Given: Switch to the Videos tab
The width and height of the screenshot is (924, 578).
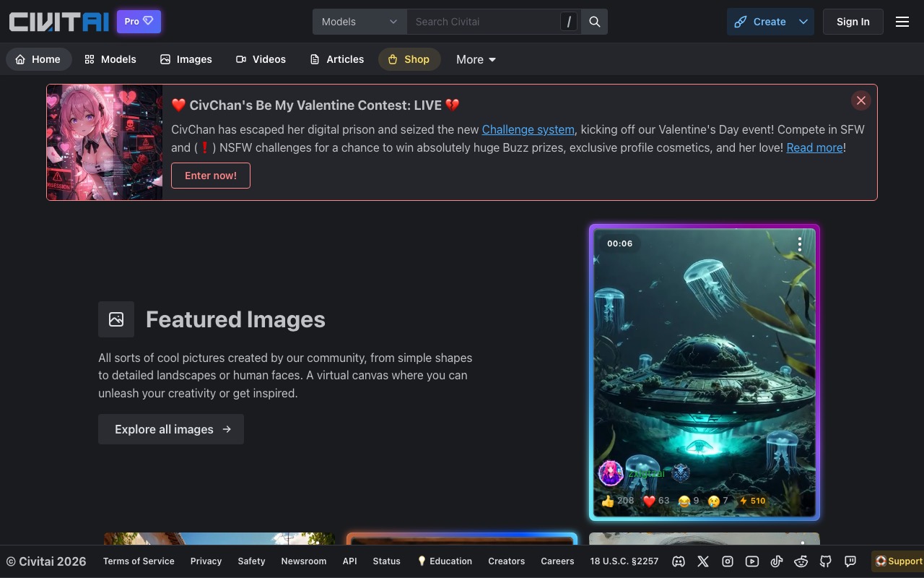Looking at the screenshot, I should (261, 59).
